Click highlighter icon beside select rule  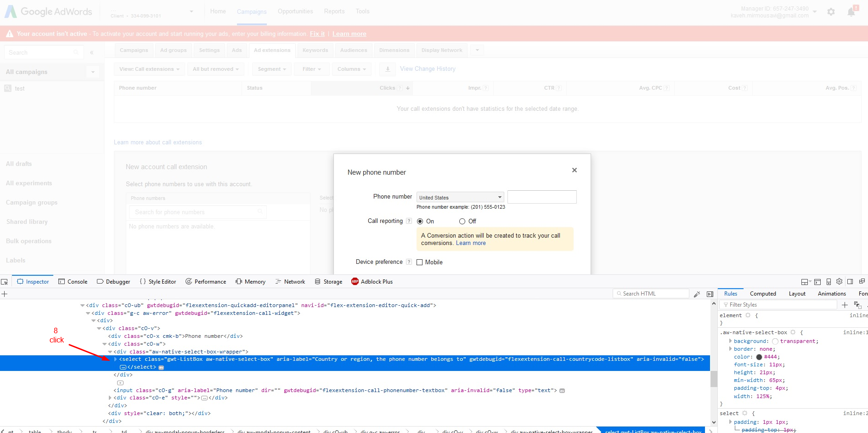pos(744,413)
